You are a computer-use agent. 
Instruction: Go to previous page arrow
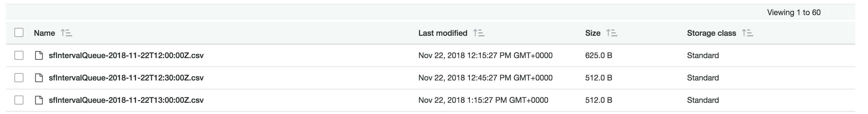pos(760,13)
